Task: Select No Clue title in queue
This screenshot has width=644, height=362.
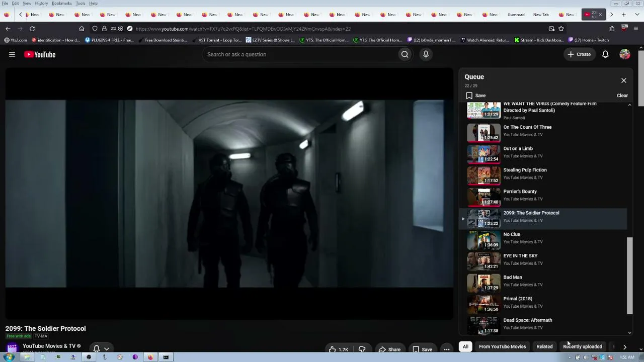Action: tap(512, 234)
